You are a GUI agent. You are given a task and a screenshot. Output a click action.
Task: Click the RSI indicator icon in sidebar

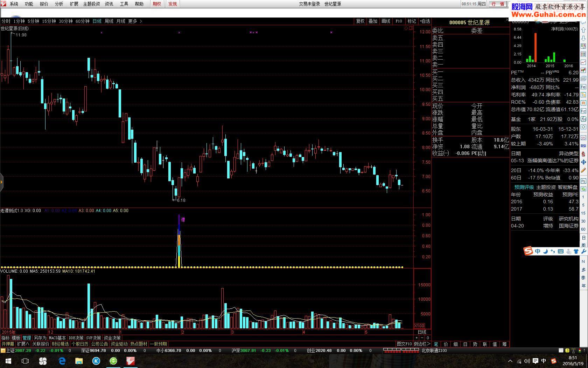(583, 145)
